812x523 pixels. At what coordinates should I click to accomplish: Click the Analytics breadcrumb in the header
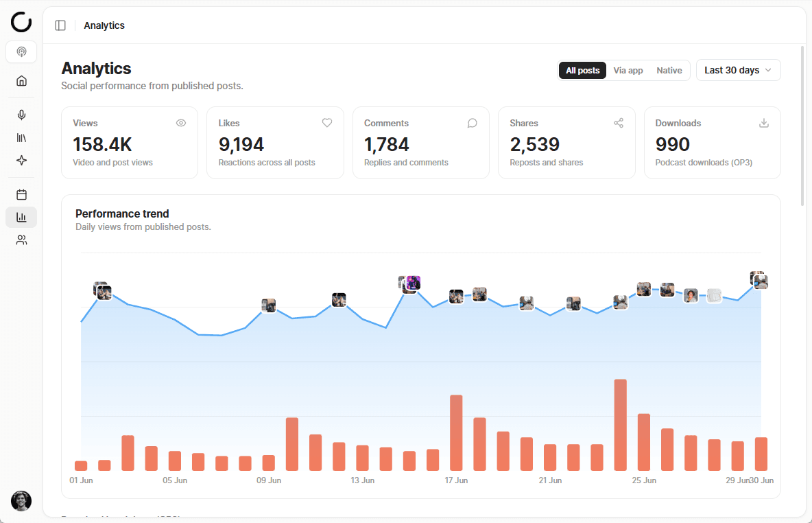[104, 25]
